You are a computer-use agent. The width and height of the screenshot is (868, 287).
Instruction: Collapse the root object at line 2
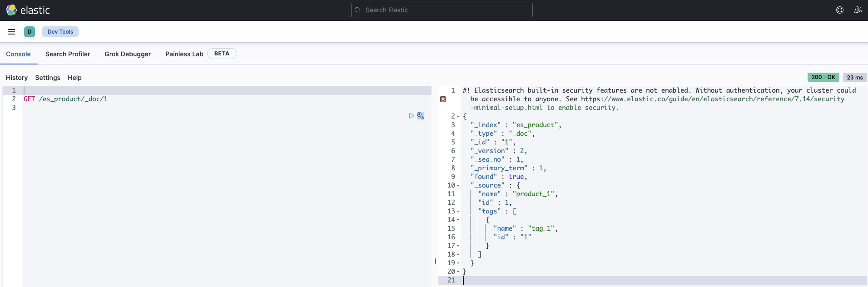pyautogui.click(x=458, y=117)
